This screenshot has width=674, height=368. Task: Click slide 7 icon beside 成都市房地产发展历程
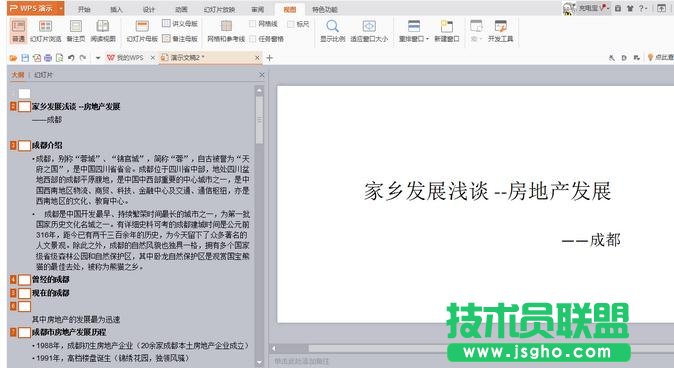pos(25,332)
